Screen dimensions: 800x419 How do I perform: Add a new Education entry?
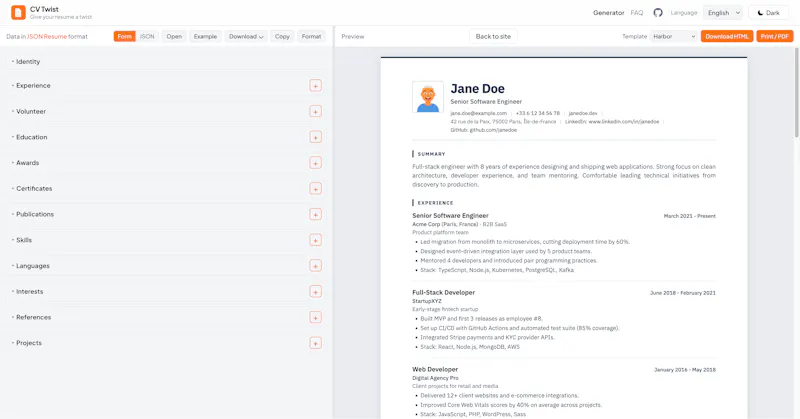[x=315, y=137]
